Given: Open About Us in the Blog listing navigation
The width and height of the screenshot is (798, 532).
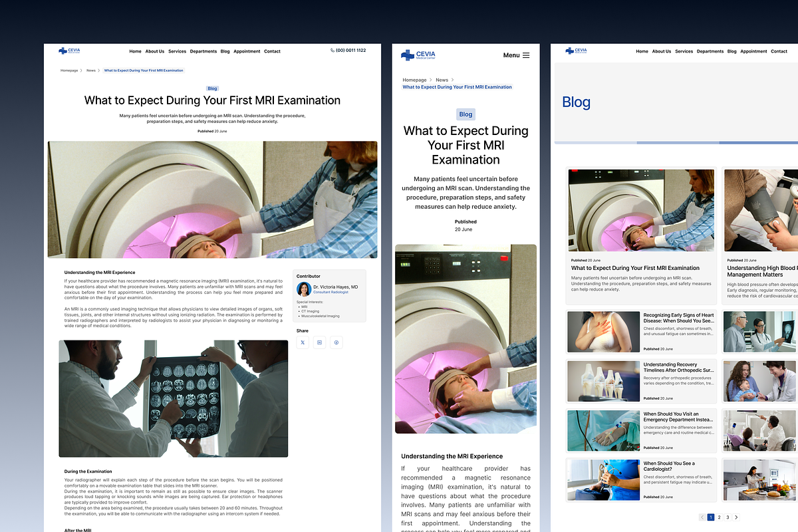Looking at the screenshot, I should 662,51.
